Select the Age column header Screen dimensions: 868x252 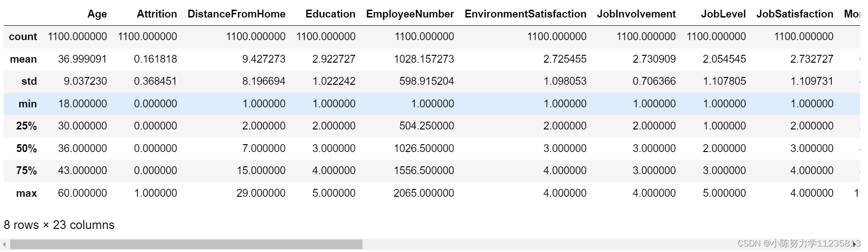click(x=97, y=14)
